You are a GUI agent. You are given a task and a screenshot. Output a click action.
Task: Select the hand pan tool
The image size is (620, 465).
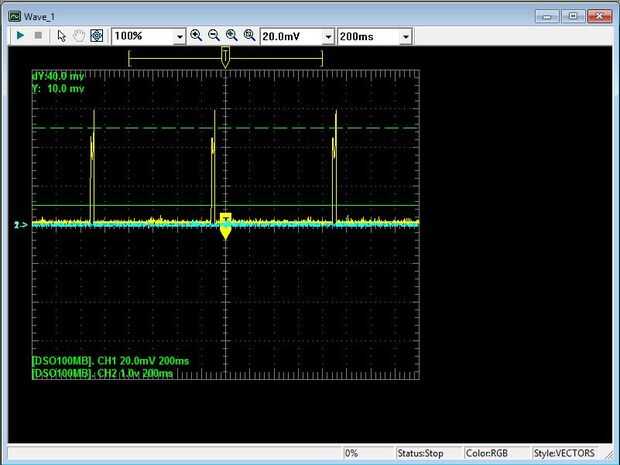coord(78,35)
